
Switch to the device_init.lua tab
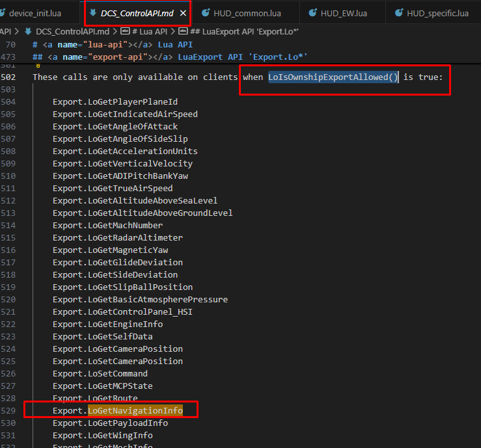pos(34,14)
